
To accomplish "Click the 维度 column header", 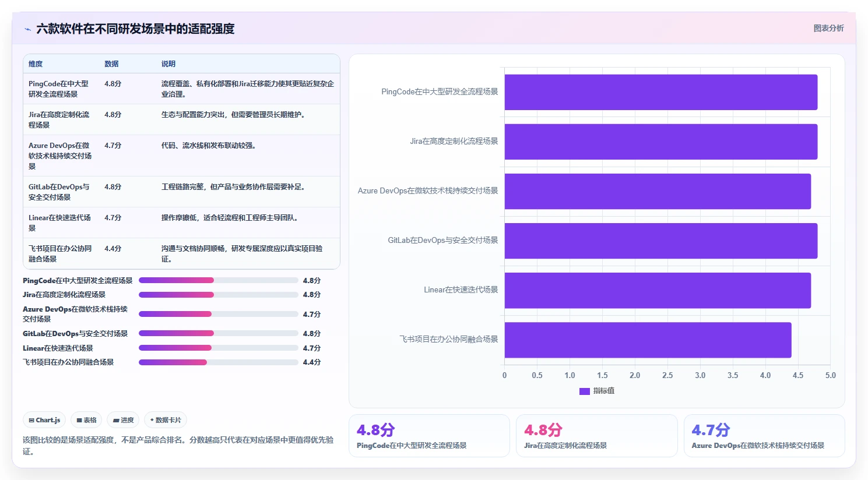I will (36, 64).
